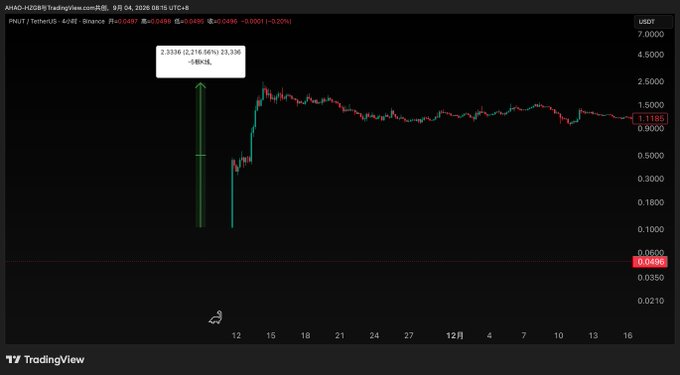Click the 1.5000 price axis label
Viewport: 680px width, 375px height.
coord(651,105)
